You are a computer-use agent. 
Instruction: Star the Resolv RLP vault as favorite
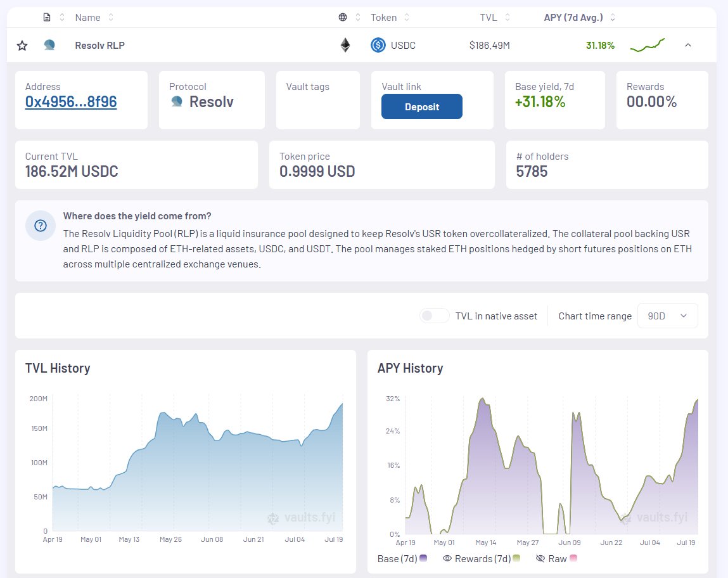coord(22,46)
